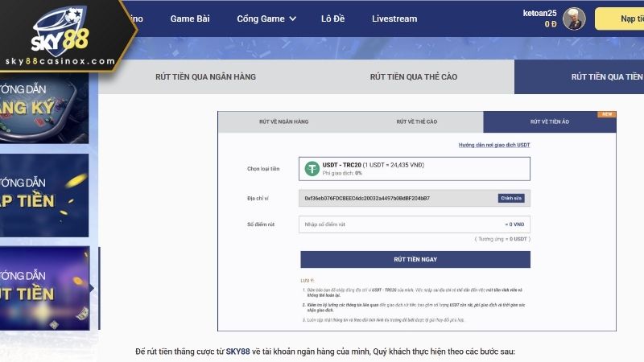This screenshot has width=644, height=362.
Task: Click the Phí giao dịch: 0% text
Action: [342, 173]
